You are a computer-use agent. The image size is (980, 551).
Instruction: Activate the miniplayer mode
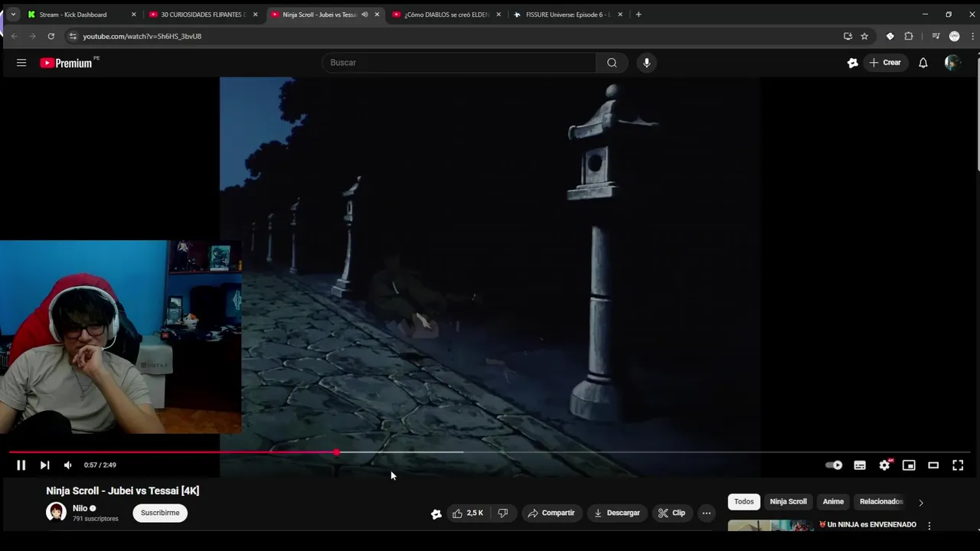909,465
